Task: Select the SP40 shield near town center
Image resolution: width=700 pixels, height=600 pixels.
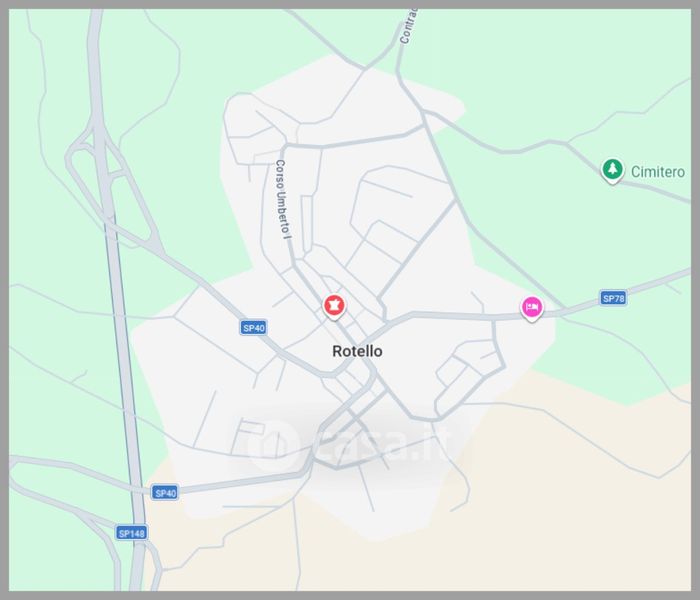Action: point(254,328)
